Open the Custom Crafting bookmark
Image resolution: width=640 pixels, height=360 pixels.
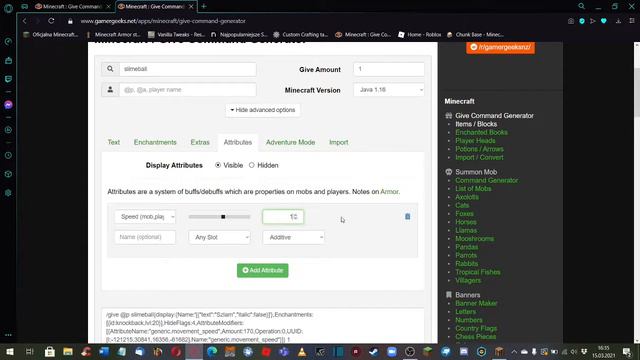(x=301, y=35)
